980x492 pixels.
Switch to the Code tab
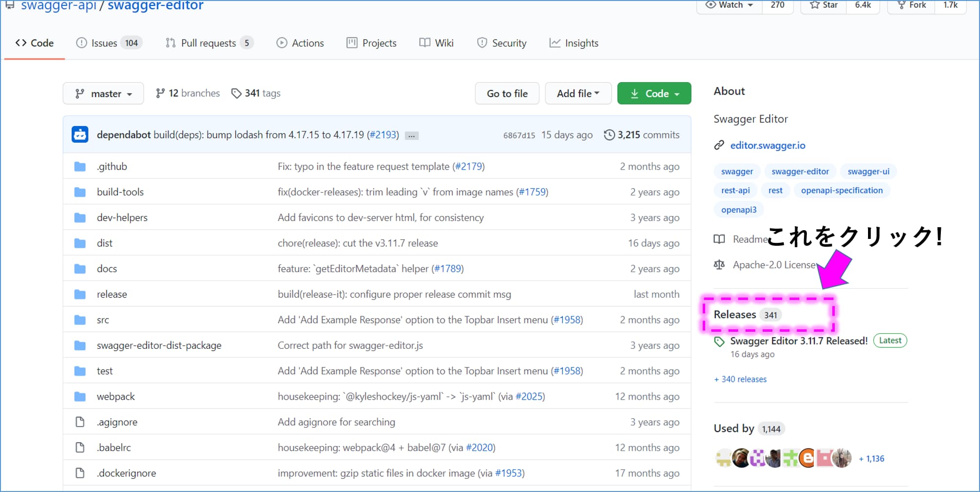pos(35,43)
